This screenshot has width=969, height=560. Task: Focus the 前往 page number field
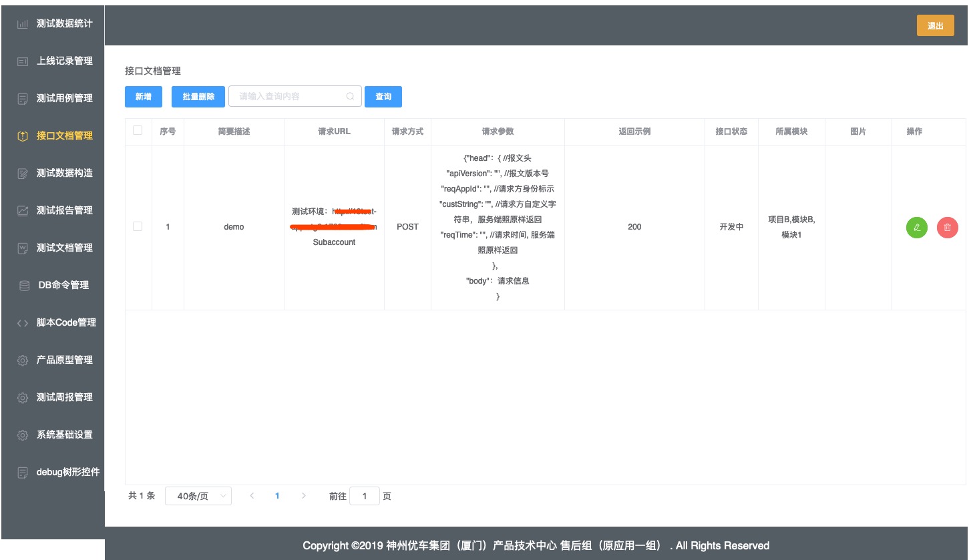coord(365,496)
